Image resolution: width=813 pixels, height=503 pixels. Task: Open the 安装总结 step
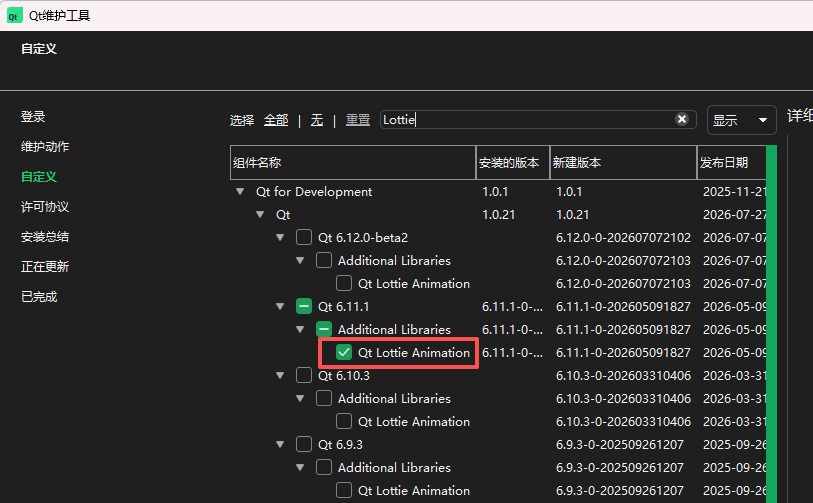coord(45,237)
